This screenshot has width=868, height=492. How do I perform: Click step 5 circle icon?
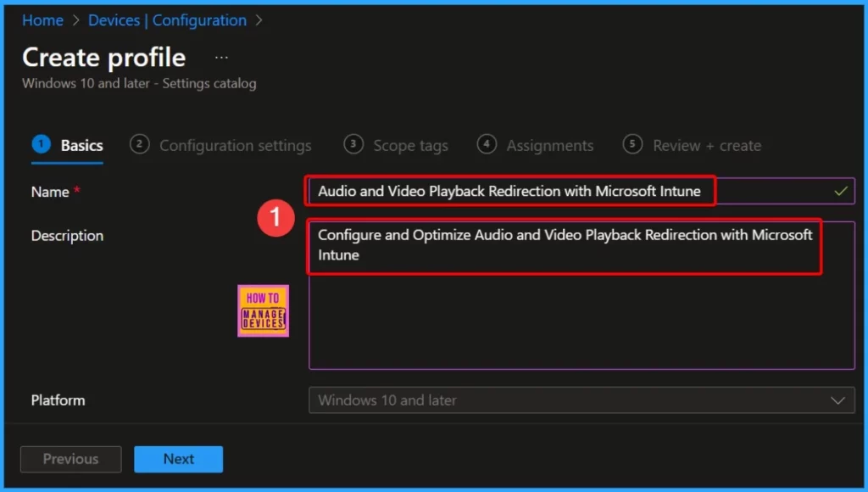632,144
